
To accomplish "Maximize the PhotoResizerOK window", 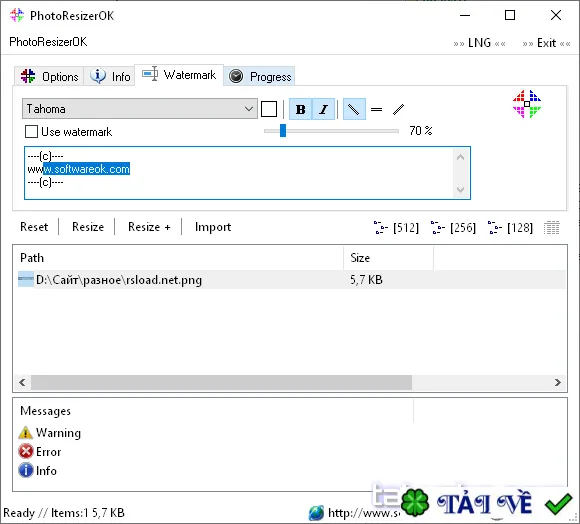I will coord(510,16).
